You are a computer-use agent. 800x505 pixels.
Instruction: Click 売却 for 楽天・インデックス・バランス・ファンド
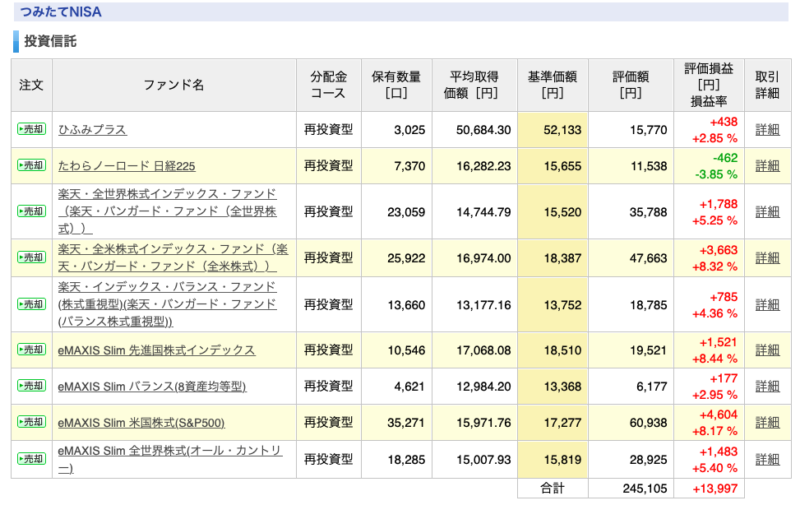click(x=32, y=305)
